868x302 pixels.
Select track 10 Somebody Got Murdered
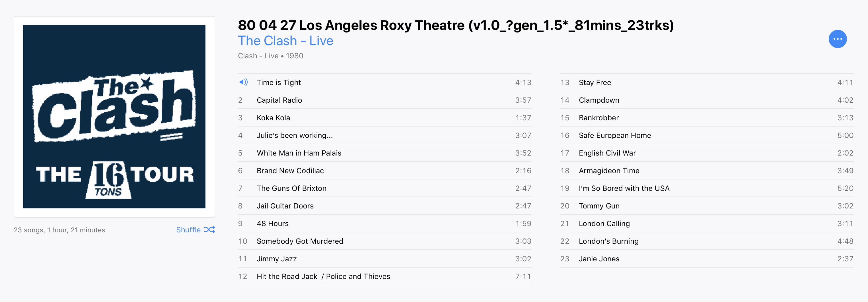(x=384, y=241)
